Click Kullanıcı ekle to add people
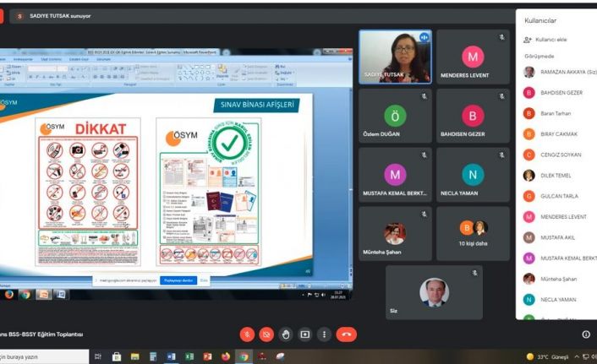The width and height of the screenshot is (597, 364). pos(551,40)
